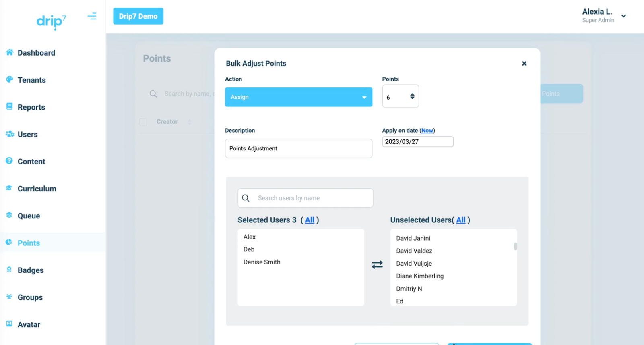Go to the Reports section
The width and height of the screenshot is (644, 345).
coord(31,107)
